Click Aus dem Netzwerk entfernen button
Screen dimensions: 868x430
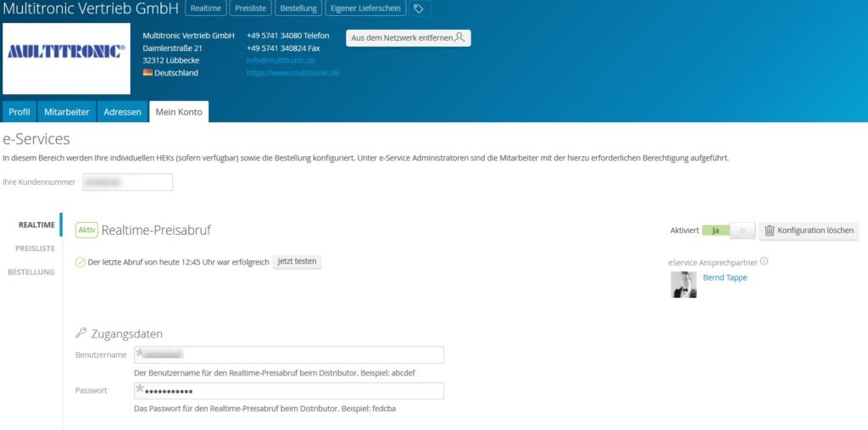(x=409, y=37)
